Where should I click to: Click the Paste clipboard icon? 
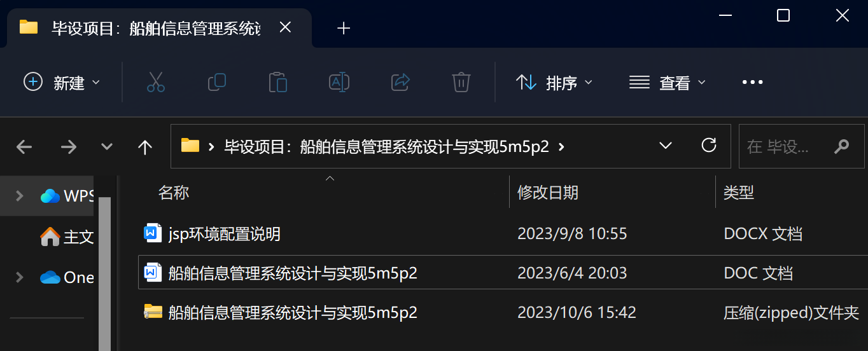click(278, 82)
